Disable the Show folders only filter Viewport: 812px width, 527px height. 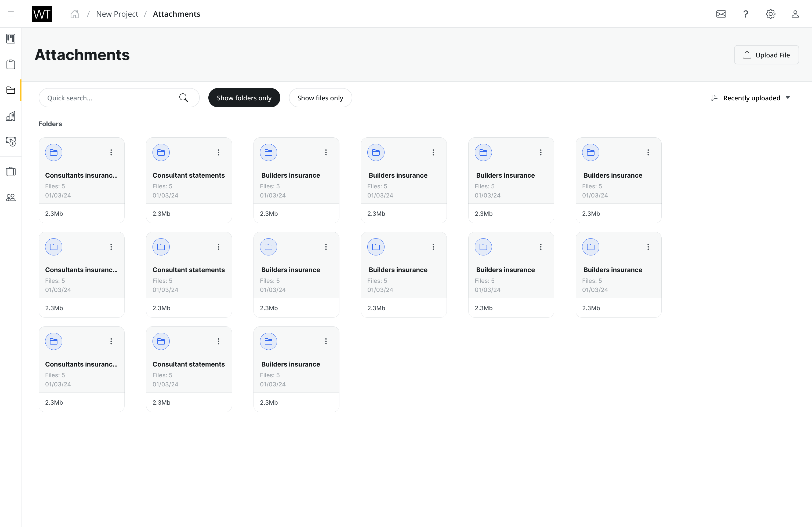[244, 97]
